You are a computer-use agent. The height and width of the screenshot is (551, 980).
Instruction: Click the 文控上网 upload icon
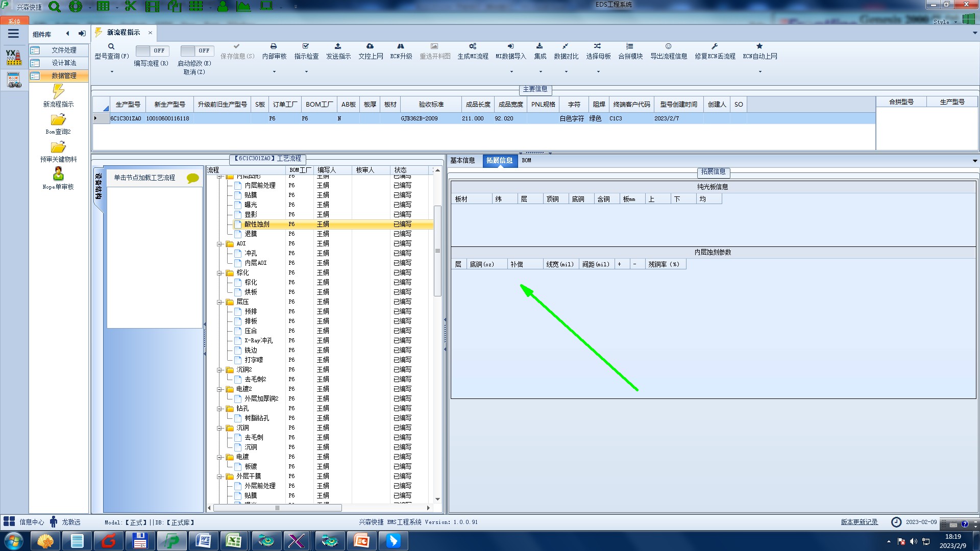coord(370,46)
